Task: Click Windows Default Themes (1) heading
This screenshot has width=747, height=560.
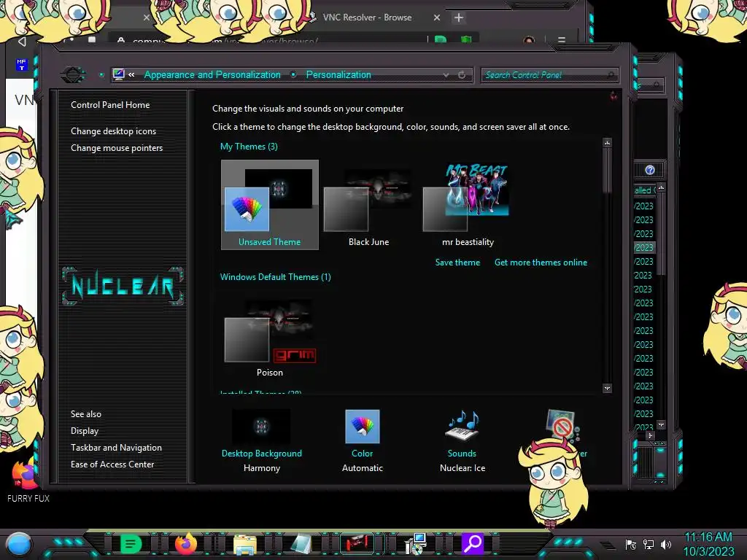Action: pyautogui.click(x=275, y=277)
